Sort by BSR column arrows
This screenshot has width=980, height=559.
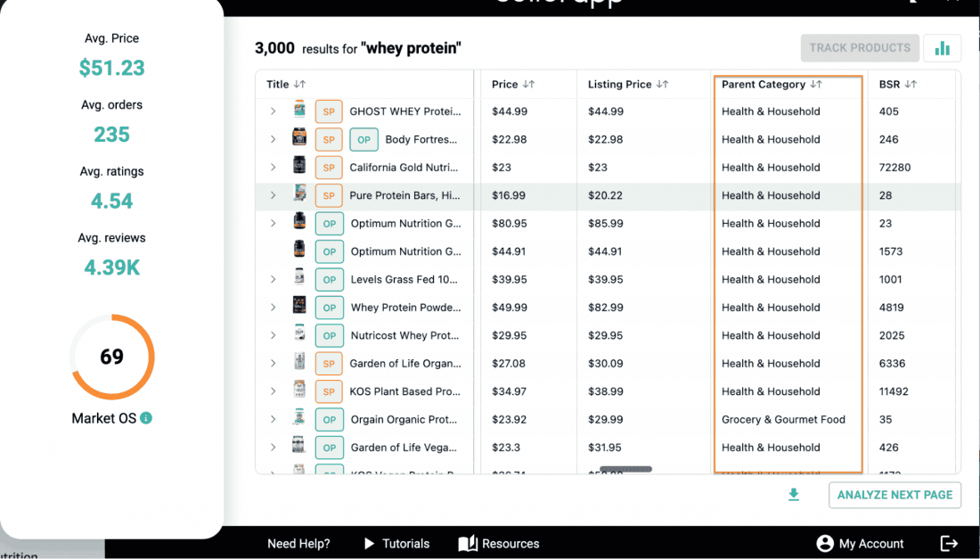tap(911, 85)
